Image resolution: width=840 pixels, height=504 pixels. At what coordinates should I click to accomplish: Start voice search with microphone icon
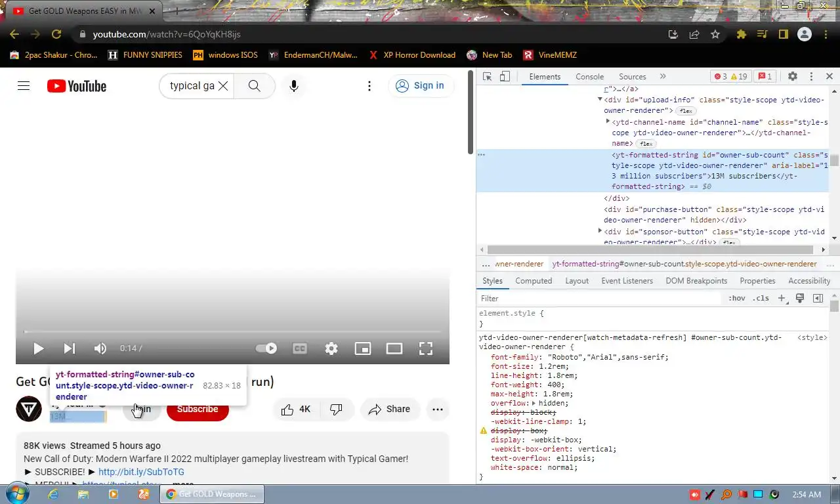pos(294,86)
